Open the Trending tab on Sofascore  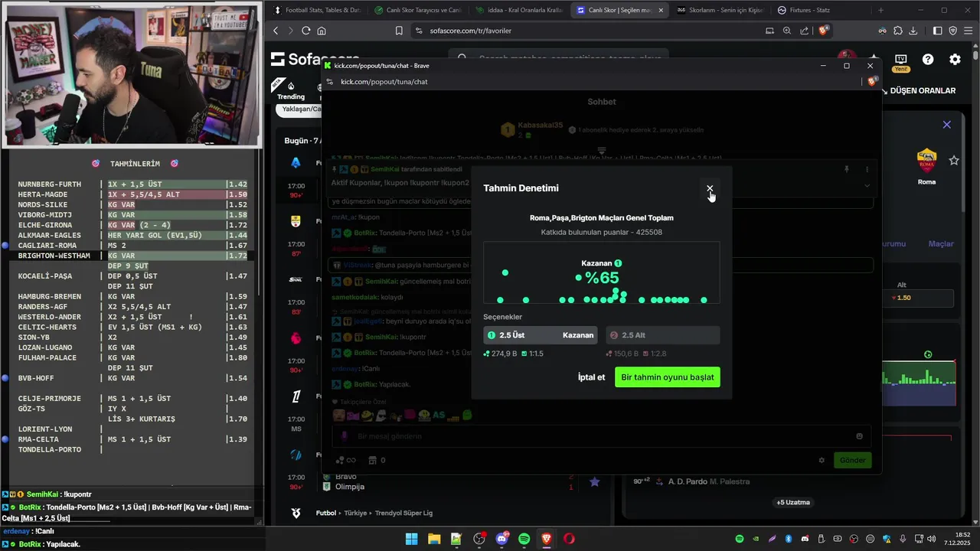tap(291, 90)
